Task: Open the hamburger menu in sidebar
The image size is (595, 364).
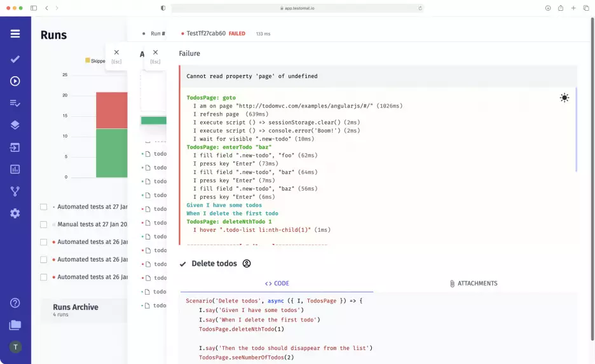Action: 15,34
